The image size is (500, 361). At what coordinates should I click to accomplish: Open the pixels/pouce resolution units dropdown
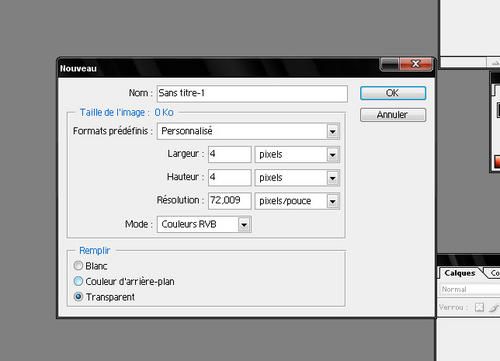297,201
